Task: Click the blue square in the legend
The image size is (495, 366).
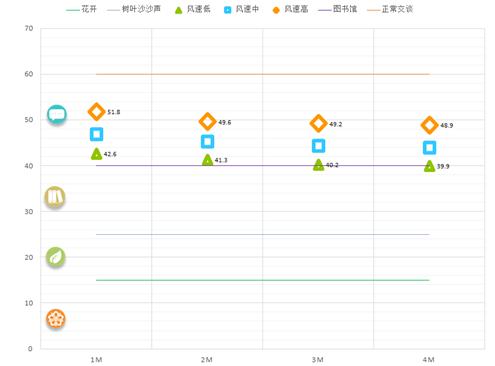Action: tap(228, 10)
